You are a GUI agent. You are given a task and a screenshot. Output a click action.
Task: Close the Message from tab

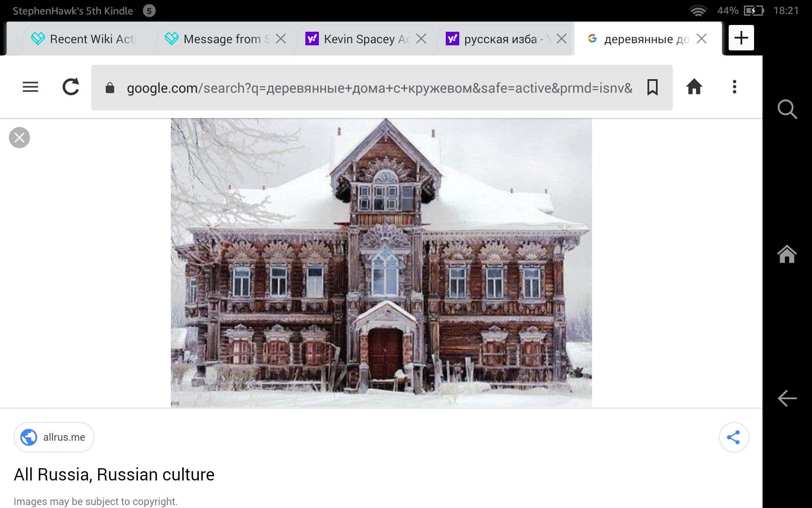click(281, 39)
